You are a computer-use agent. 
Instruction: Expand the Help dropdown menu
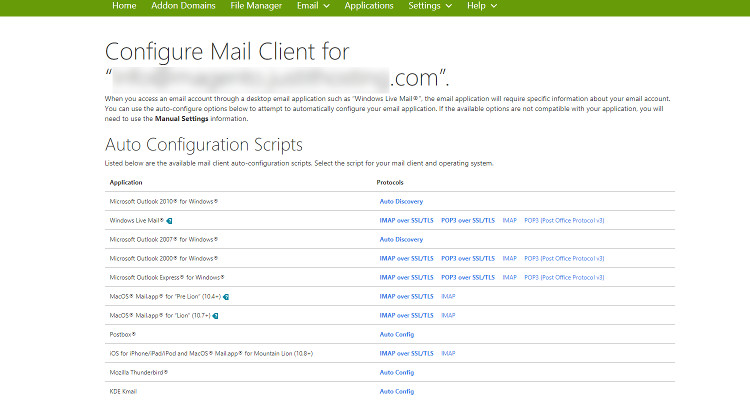482,6
